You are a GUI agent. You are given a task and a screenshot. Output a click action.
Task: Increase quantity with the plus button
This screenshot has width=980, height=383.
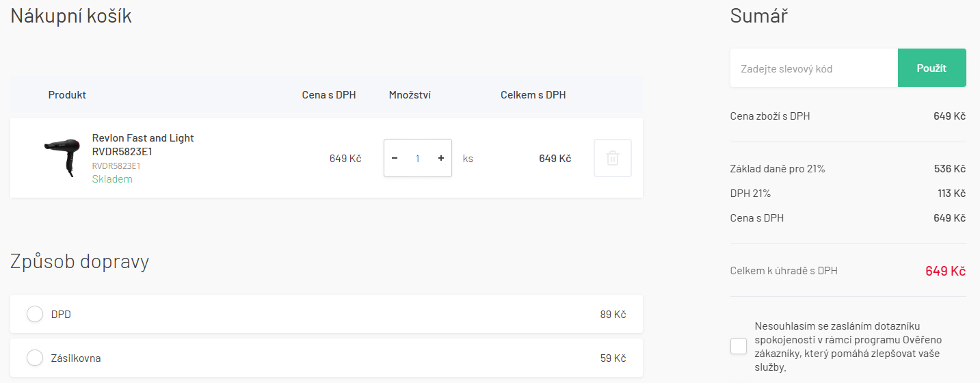point(441,158)
